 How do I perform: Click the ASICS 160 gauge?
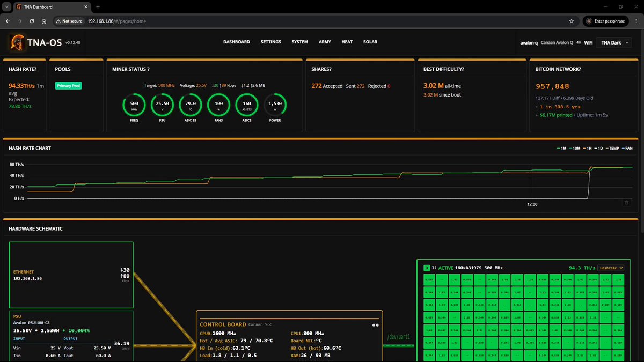(247, 106)
